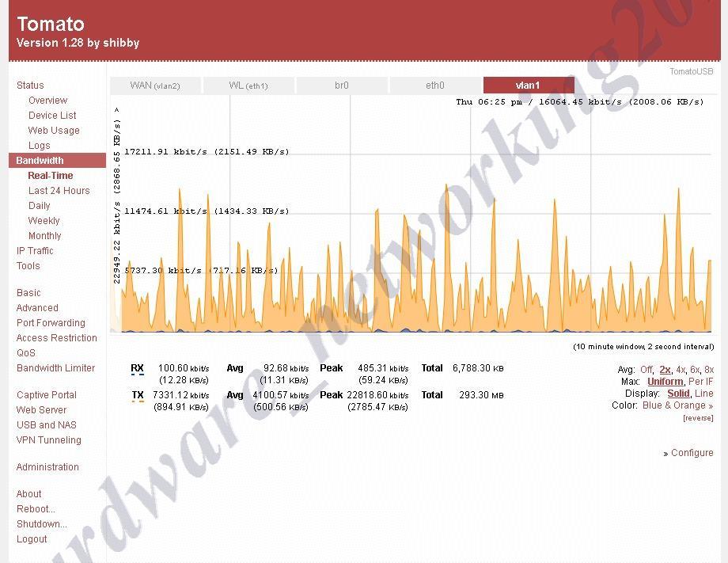
Task: Open the Status menu section
Action: click(x=30, y=86)
